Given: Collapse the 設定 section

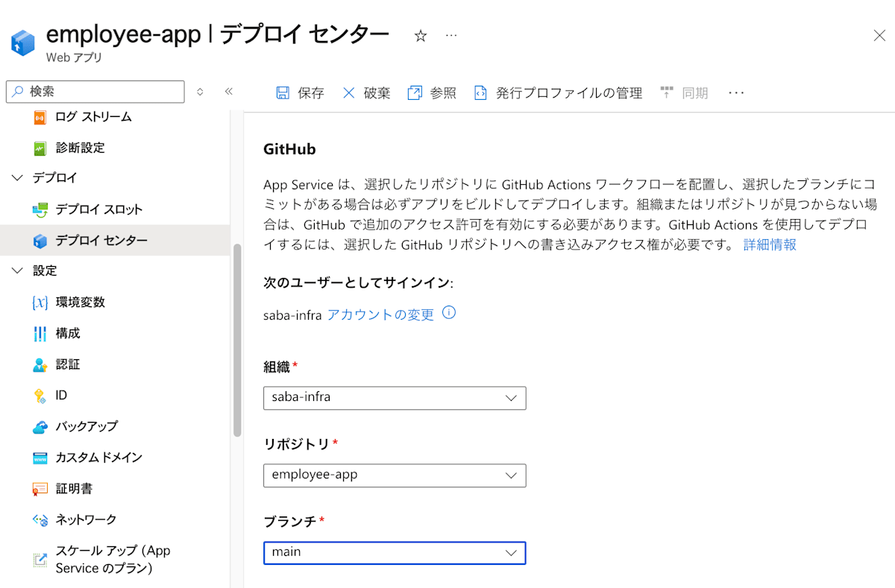Looking at the screenshot, I should [18, 271].
